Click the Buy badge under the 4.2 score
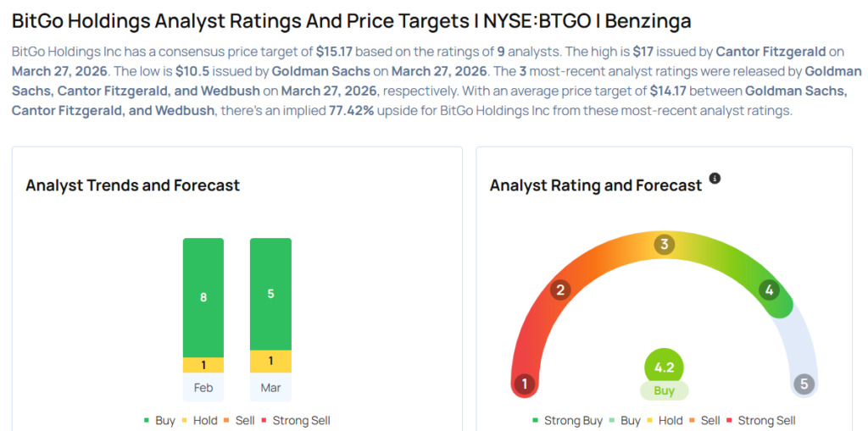The width and height of the screenshot is (868, 431). tap(664, 391)
